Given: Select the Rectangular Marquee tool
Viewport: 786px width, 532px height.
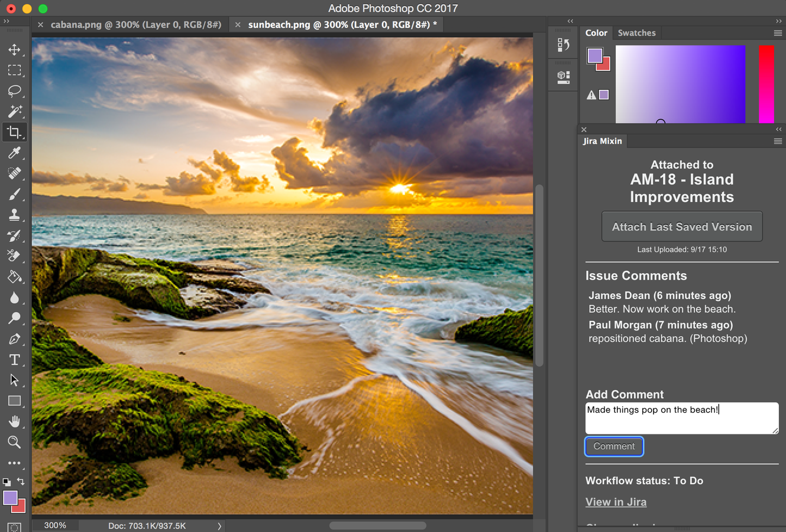Looking at the screenshot, I should (x=14, y=70).
